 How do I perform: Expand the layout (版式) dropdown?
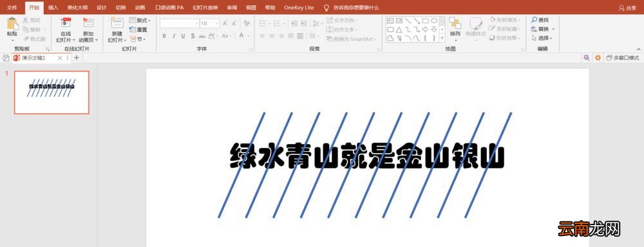(140, 20)
